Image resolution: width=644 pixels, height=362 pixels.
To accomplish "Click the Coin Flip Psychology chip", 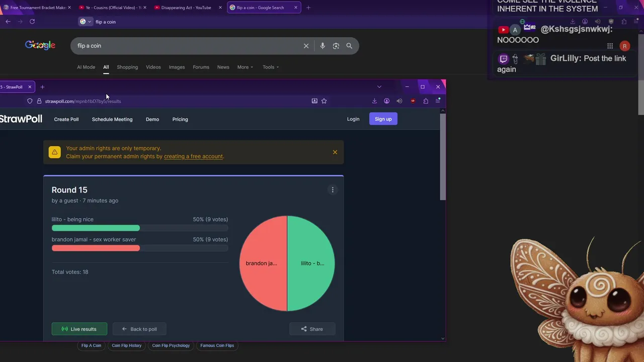I will 171,345.
